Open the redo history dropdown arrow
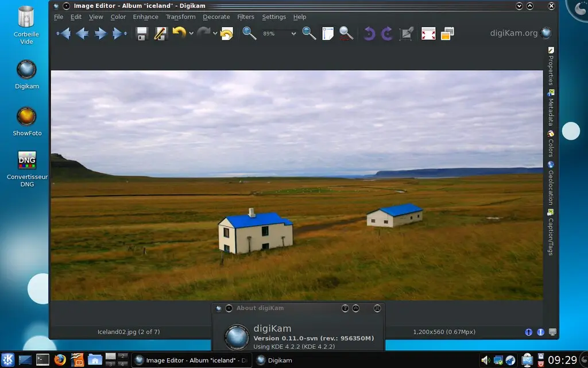 [215, 34]
